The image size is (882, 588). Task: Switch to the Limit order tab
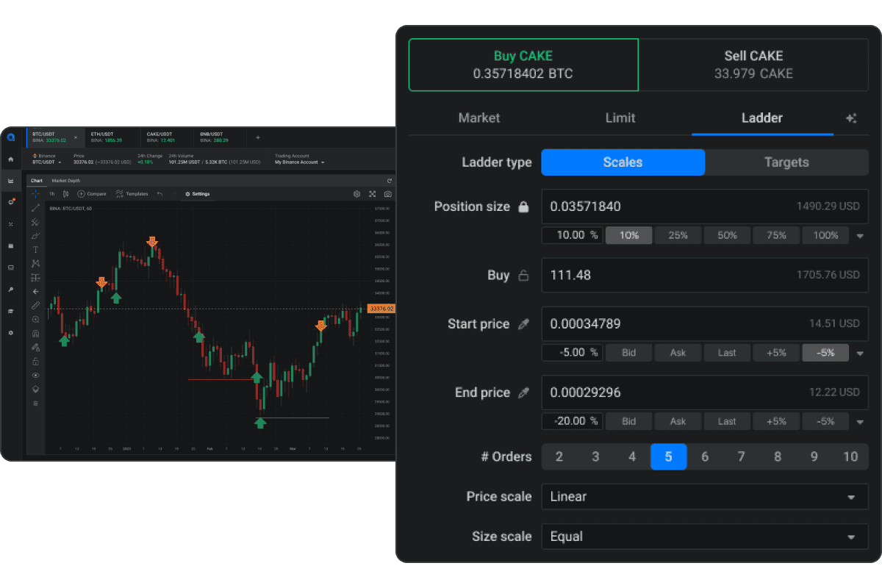(620, 118)
